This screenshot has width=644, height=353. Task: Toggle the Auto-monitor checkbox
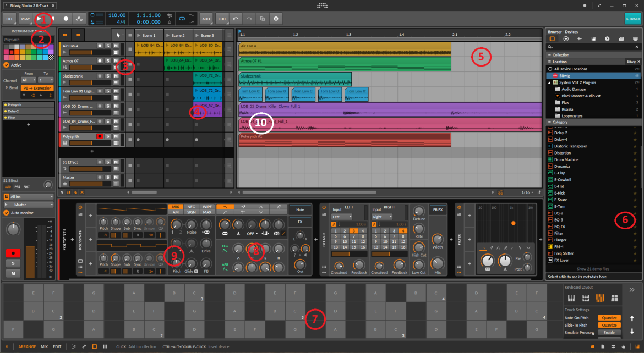coord(6,213)
